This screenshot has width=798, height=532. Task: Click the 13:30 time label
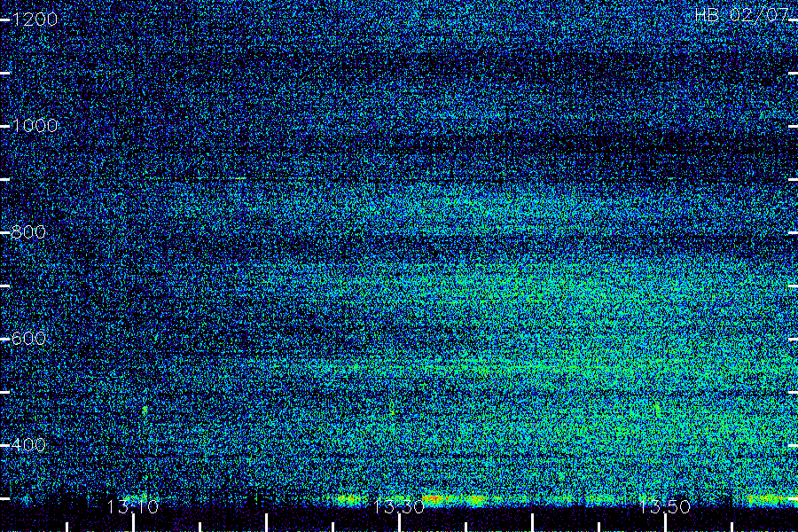click(398, 506)
